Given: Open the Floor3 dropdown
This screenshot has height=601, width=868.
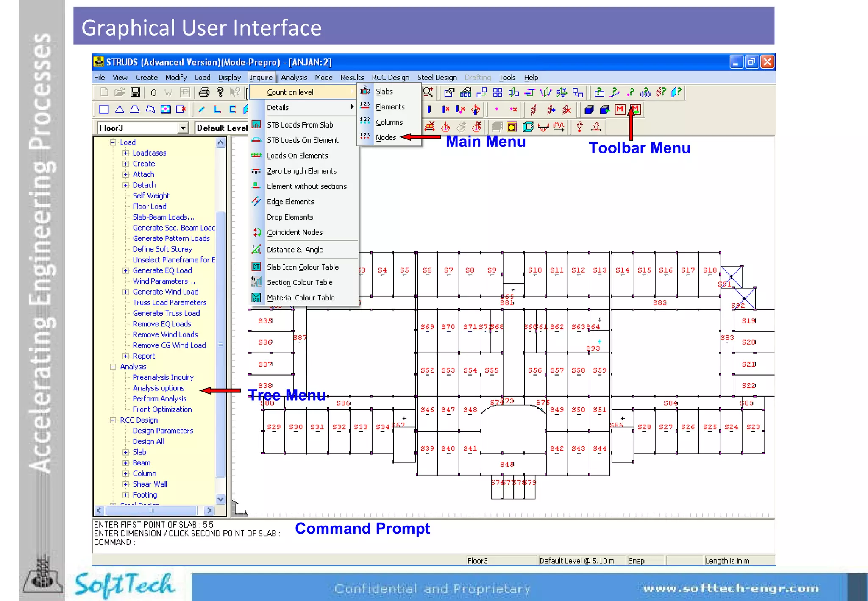Looking at the screenshot, I should (183, 128).
